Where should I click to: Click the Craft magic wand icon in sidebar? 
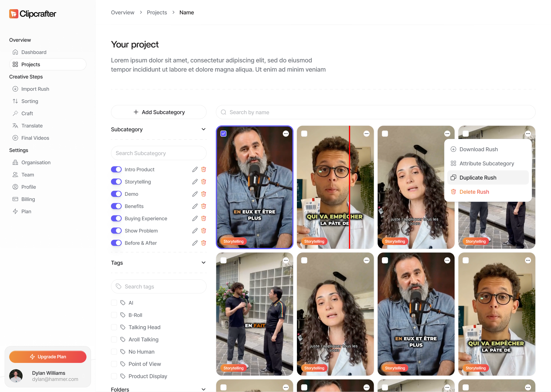(x=15, y=113)
